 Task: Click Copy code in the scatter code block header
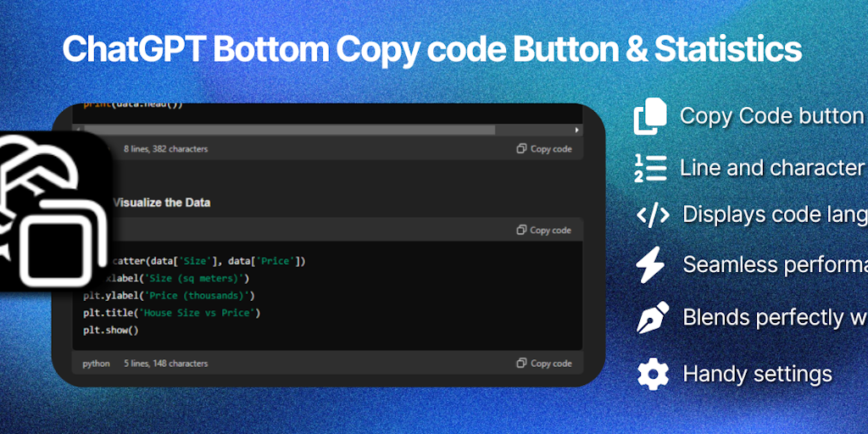(544, 231)
